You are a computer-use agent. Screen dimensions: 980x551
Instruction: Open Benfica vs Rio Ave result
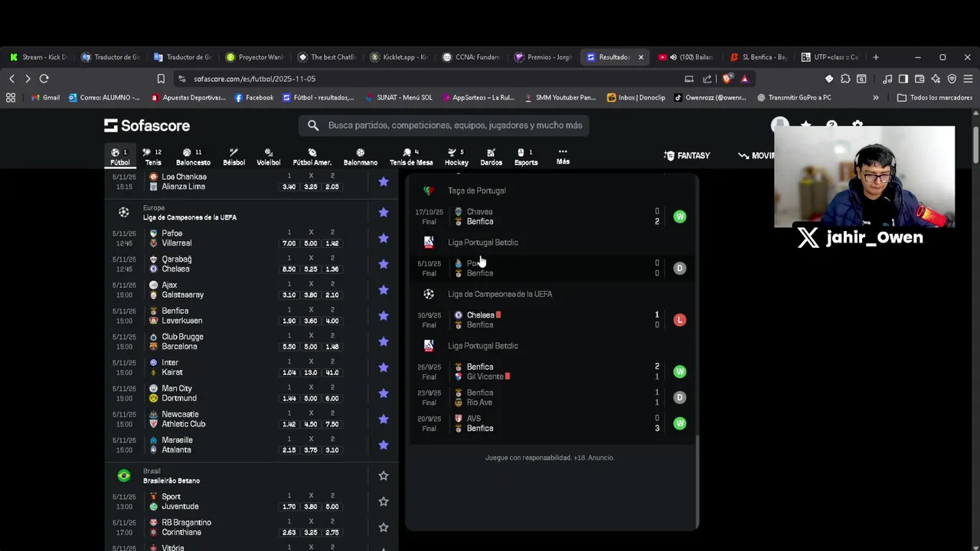click(x=551, y=397)
